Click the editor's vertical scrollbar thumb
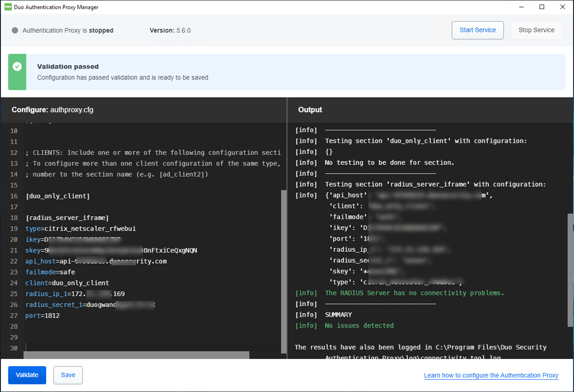The height and width of the screenshot is (392, 574). 284,271
